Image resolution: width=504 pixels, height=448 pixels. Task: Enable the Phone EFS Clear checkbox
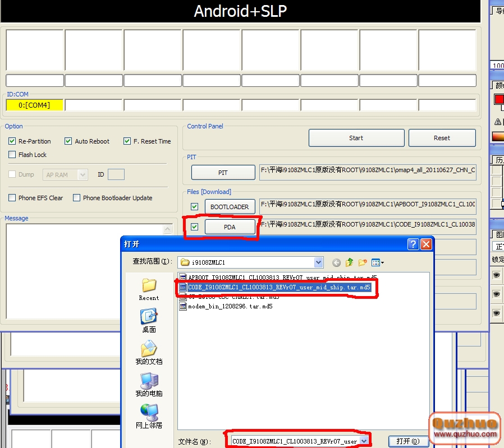click(12, 197)
